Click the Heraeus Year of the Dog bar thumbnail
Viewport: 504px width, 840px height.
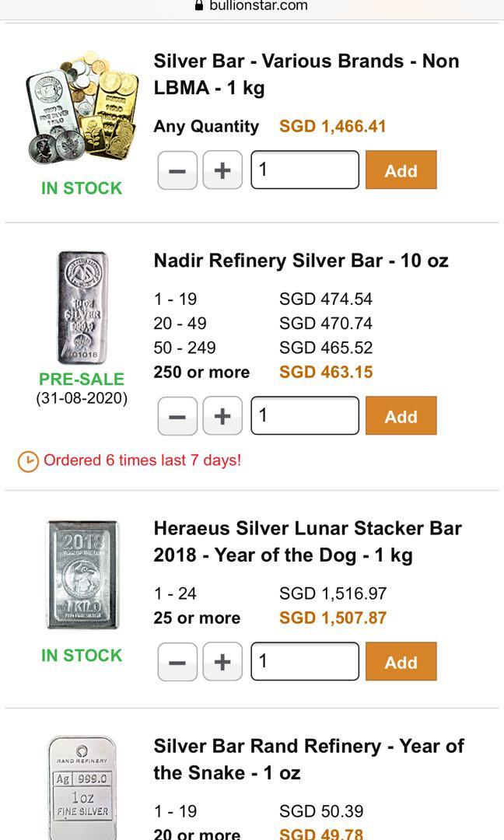82,573
